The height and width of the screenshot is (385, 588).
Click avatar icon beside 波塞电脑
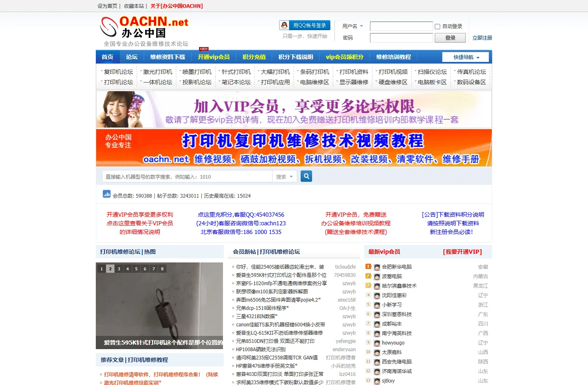tap(377, 277)
